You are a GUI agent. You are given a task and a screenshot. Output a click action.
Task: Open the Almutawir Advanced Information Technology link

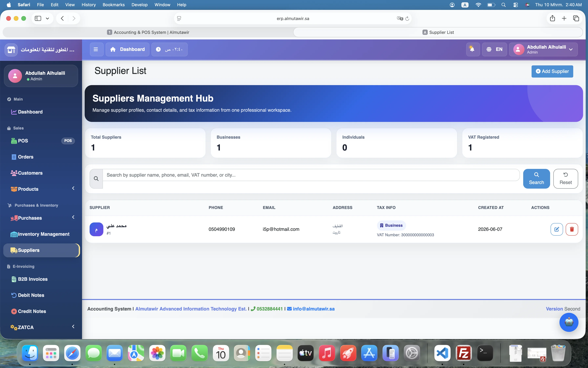(x=191, y=309)
